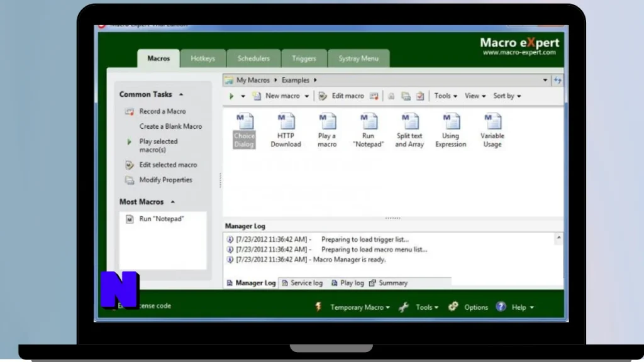The width and height of the screenshot is (644, 362).
Task: Click the record icon after Edit macro
Action: coord(374,96)
